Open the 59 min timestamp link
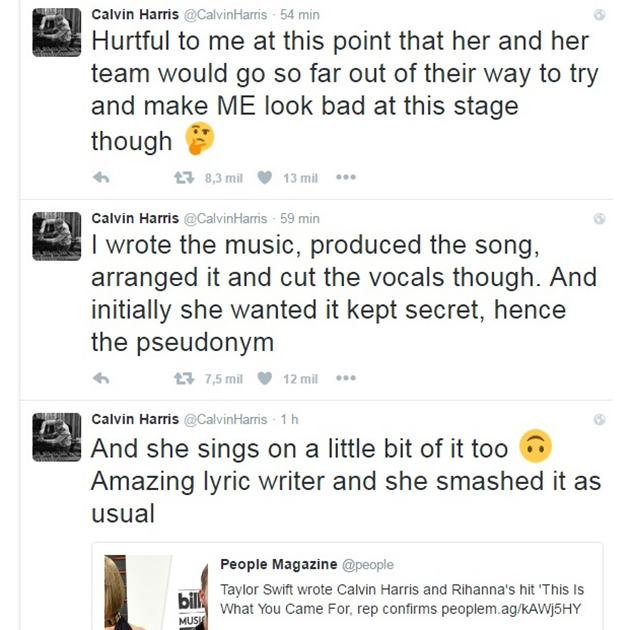 click(299, 218)
